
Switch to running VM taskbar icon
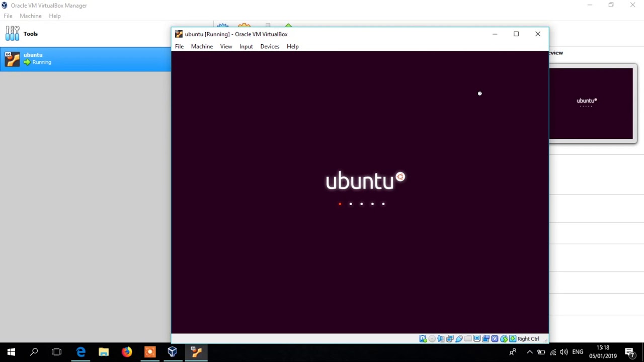(196, 352)
